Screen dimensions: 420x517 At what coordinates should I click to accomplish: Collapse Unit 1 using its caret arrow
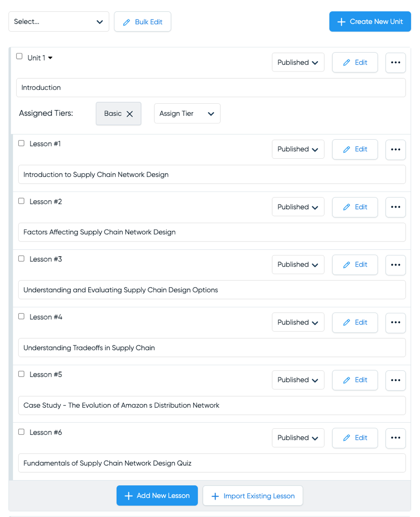pyautogui.click(x=50, y=58)
